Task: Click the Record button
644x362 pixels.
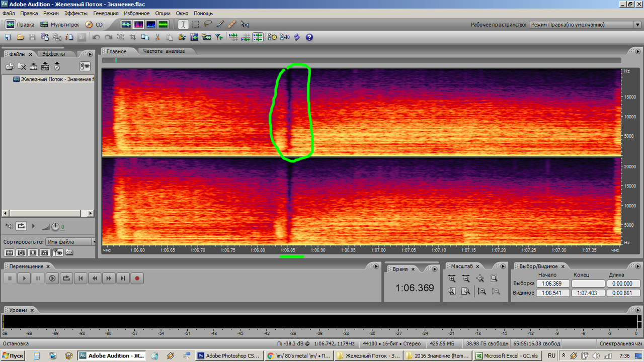Action: [x=137, y=278]
